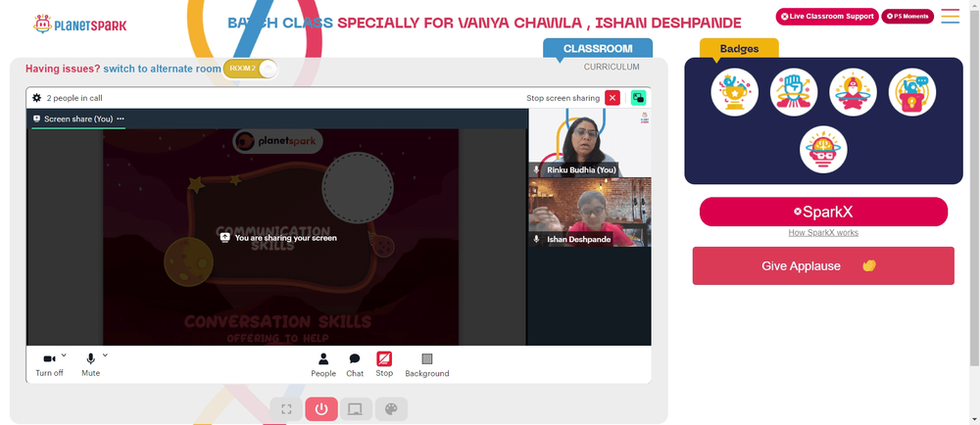Click the laptop screen icon
This screenshot has height=425, width=980.
click(x=356, y=409)
